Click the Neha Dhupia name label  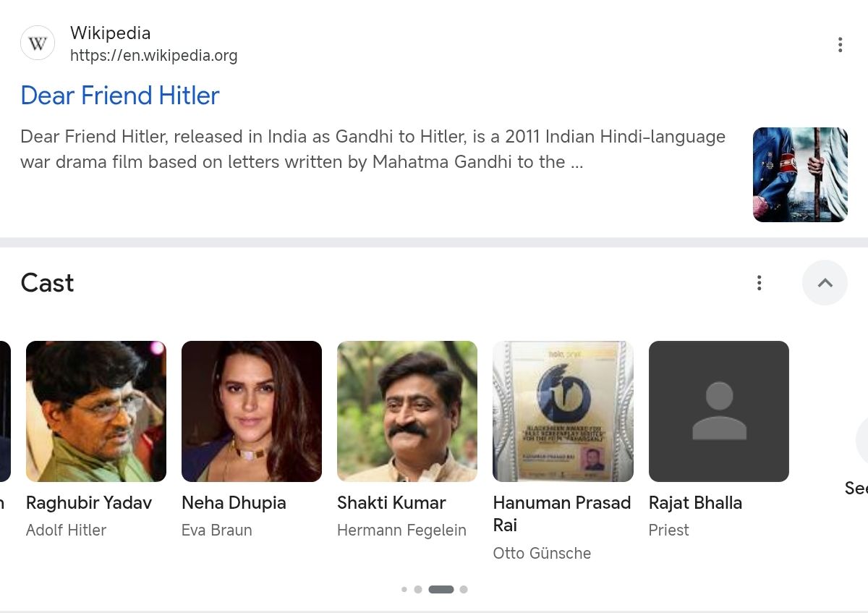click(234, 503)
